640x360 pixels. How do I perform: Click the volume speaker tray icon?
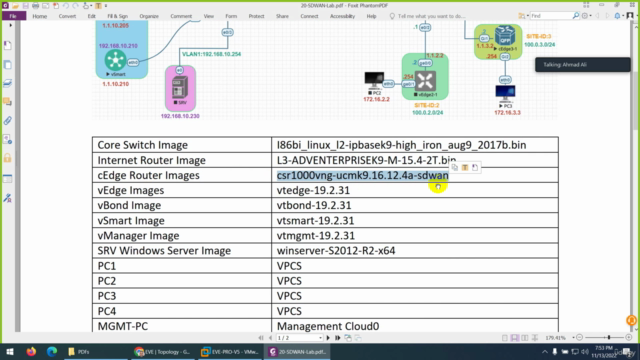point(585,351)
